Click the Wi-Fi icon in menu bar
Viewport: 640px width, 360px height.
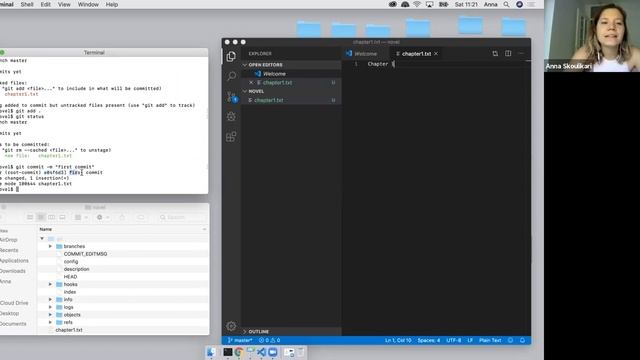417,4
